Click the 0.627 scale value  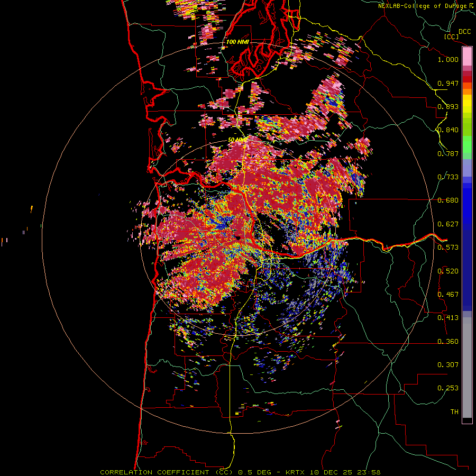point(448,224)
